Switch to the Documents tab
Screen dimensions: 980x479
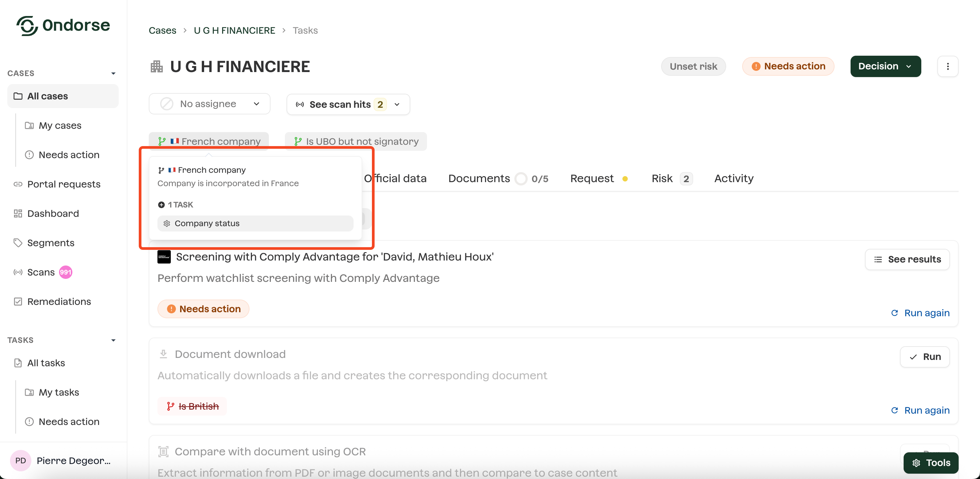pyautogui.click(x=479, y=178)
